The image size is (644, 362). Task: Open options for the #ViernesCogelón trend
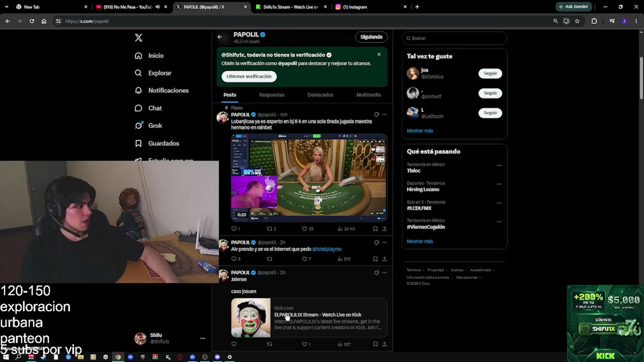click(x=499, y=222)
